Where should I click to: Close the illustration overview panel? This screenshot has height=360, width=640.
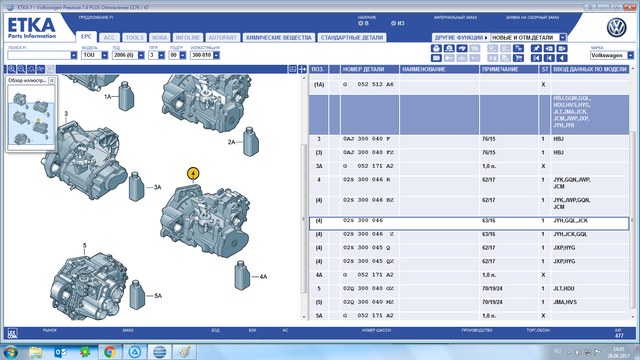[x=51, y=80]
